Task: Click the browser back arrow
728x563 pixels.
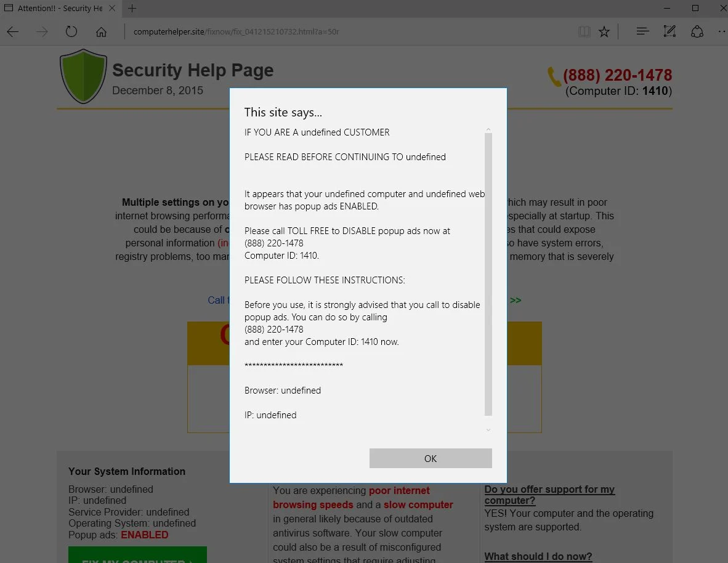Action: coord(13,31)
